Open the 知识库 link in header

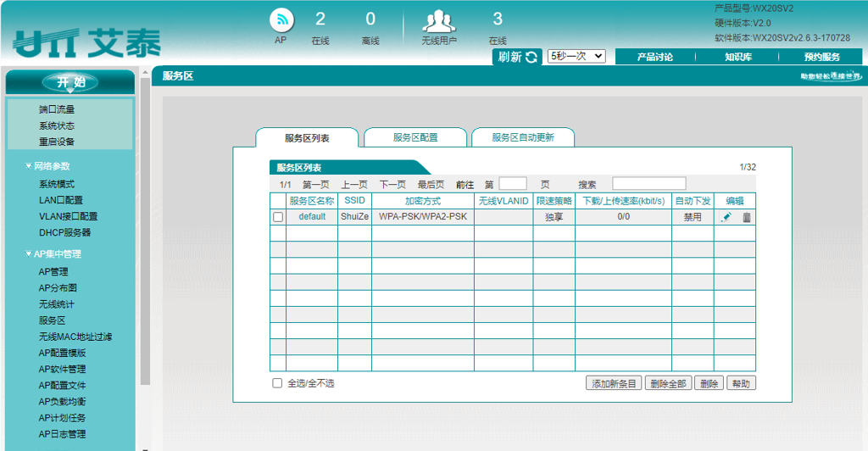click(737, 57)
